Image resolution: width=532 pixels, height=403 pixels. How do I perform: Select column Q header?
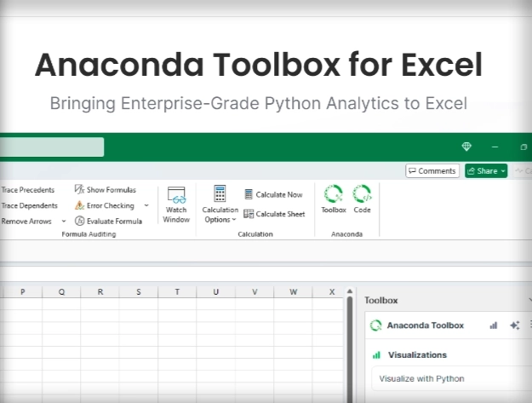point(61,291)
